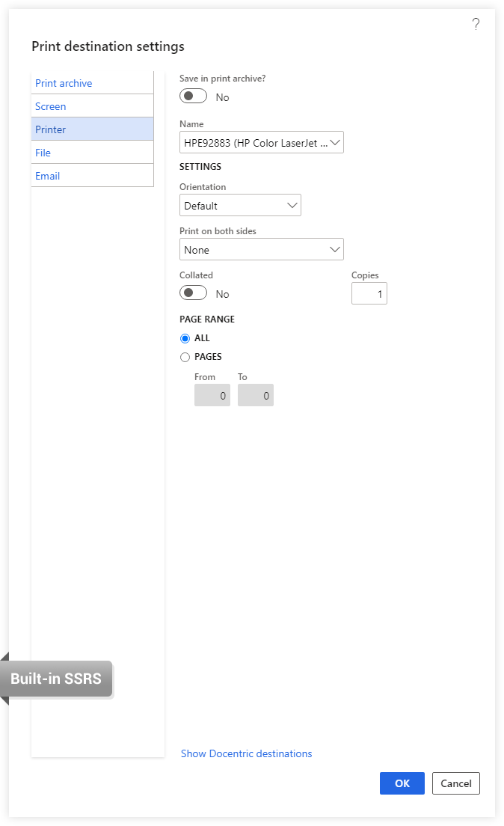504x826 pixels.
Task: Enable the Collated toggle
Action: tap(193, 293)
